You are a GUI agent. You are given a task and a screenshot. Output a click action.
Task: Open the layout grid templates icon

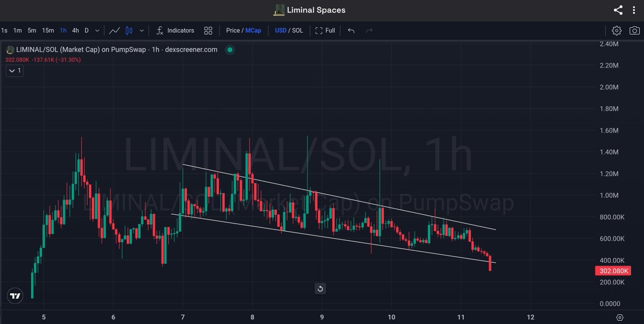[x=208, y=31]
